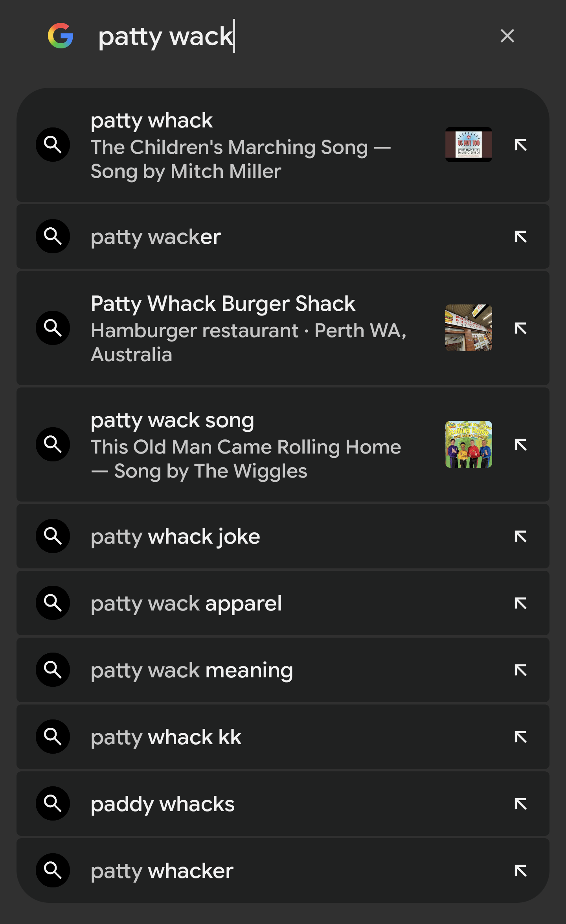566x924 pixels.
Task: Select the 'paddy whacks' suggestion
Action: (x=163, y=804)
